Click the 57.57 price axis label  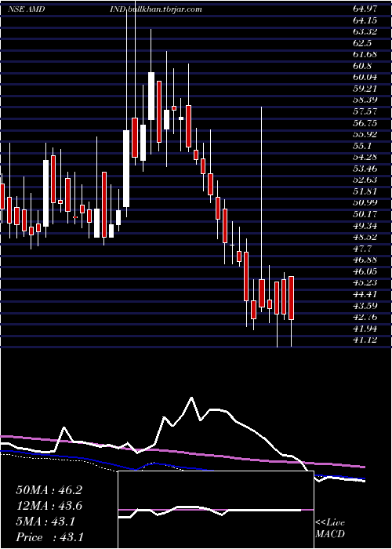pyautogui.click(x=365, y=111)
